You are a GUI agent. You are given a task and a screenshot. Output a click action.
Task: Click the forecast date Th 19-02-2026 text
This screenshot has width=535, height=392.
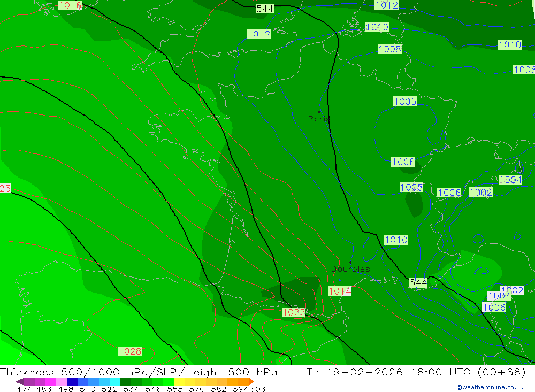355,372
